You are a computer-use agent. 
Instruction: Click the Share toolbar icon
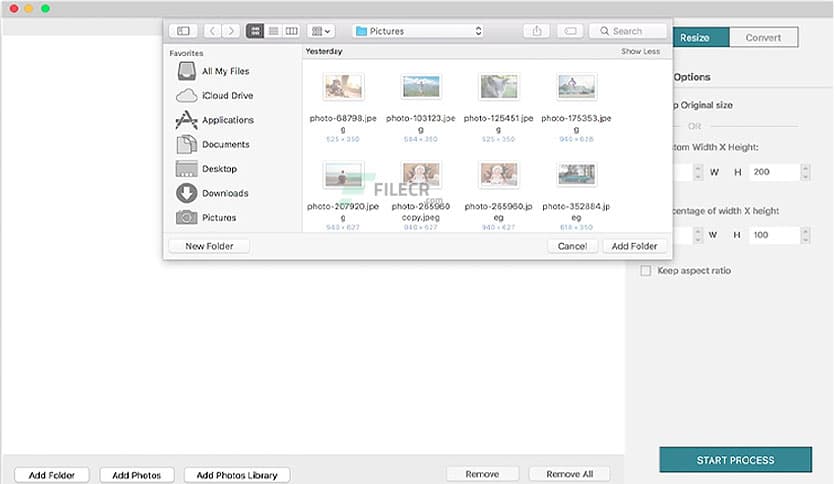[x=537, y=31]
